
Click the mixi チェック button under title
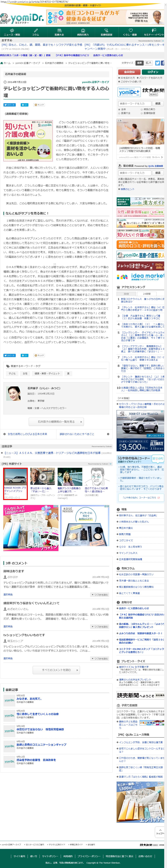tap(39, 105)
